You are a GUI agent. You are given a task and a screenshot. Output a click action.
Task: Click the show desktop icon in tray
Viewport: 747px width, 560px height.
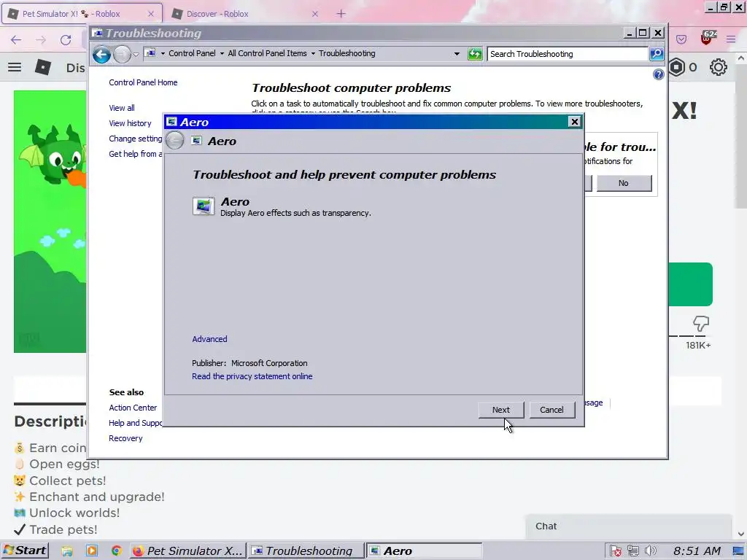(738, 551)
